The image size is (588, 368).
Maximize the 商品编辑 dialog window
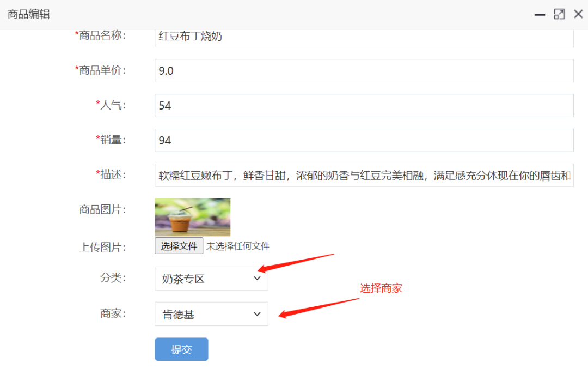pyautogui.click(x=559, y=14)
